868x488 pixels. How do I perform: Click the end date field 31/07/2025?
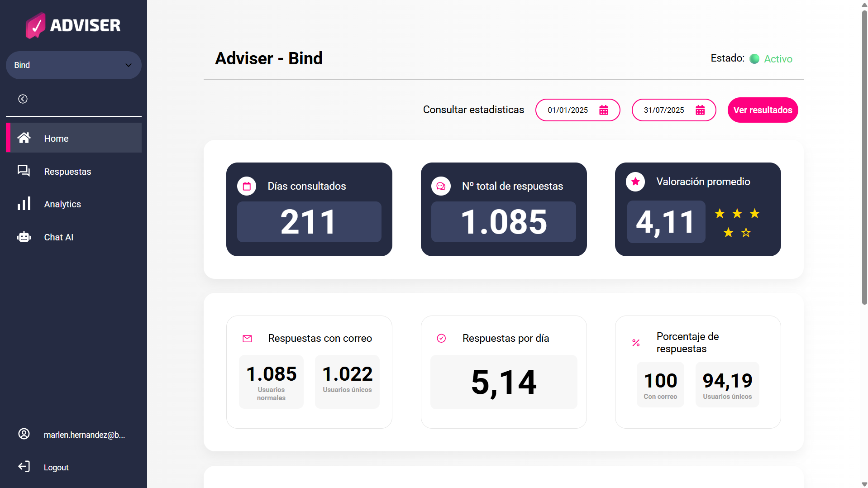click(x=674, y=110)
